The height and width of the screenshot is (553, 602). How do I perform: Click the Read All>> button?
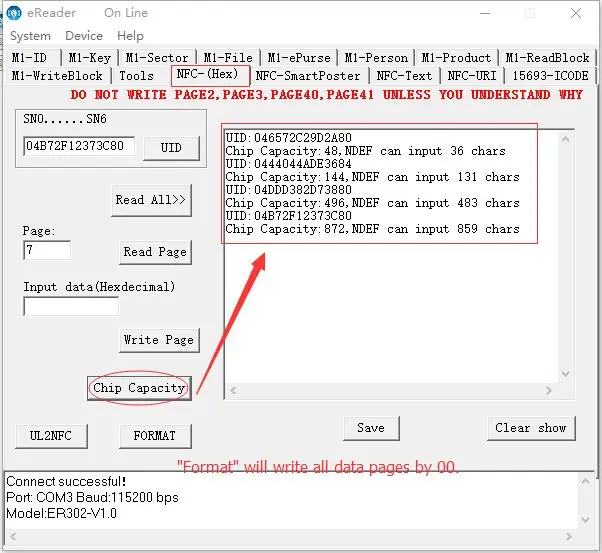(151, 200)
